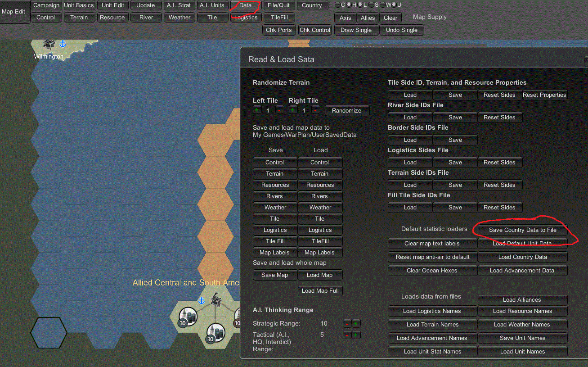Click Reset map anti-air to default
Screen dimensions: 588x367
[x=432, y=257]
